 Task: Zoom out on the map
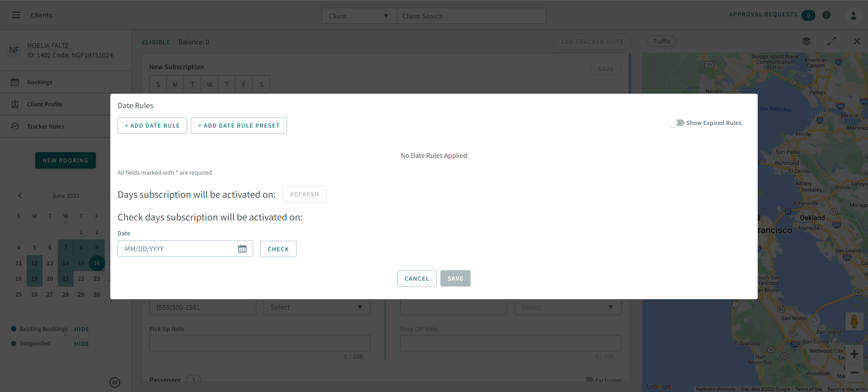854,373
